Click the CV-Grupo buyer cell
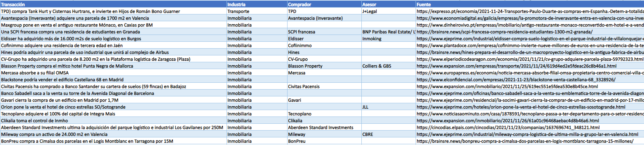 click(x=324, y=59)
